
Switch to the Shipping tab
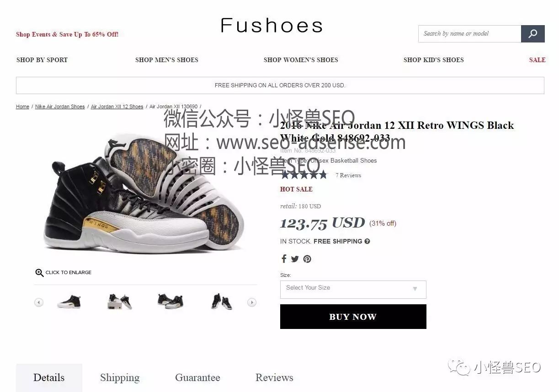click(x=120, y=378)
